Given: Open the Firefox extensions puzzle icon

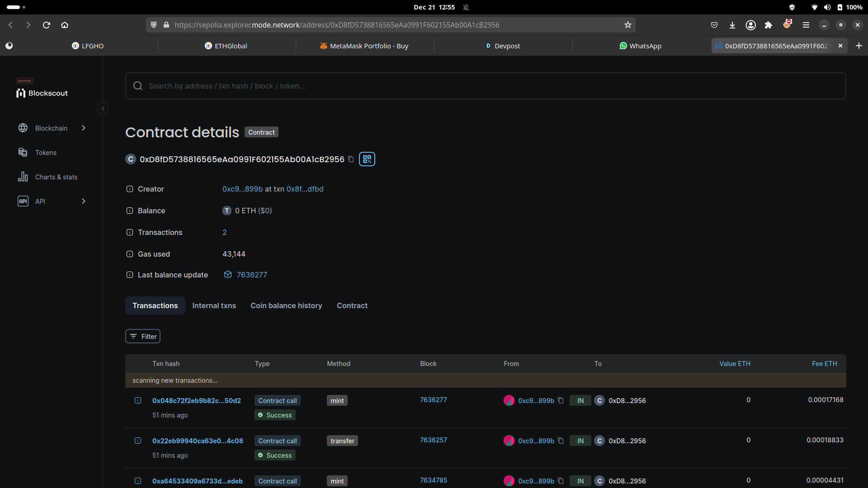Looking at the screenshot, I should (768, 25).
